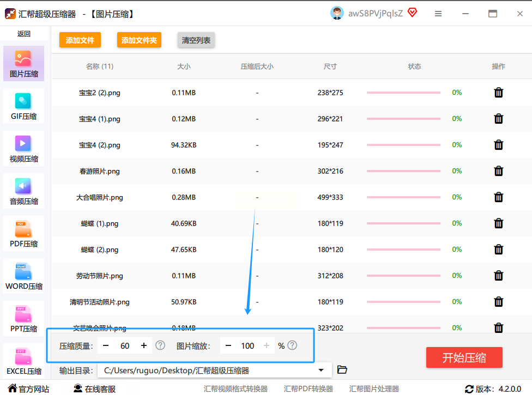532x395 pixels.
Task: Decrease 图片缩放 percentage with minus
Action: [228, 345]
